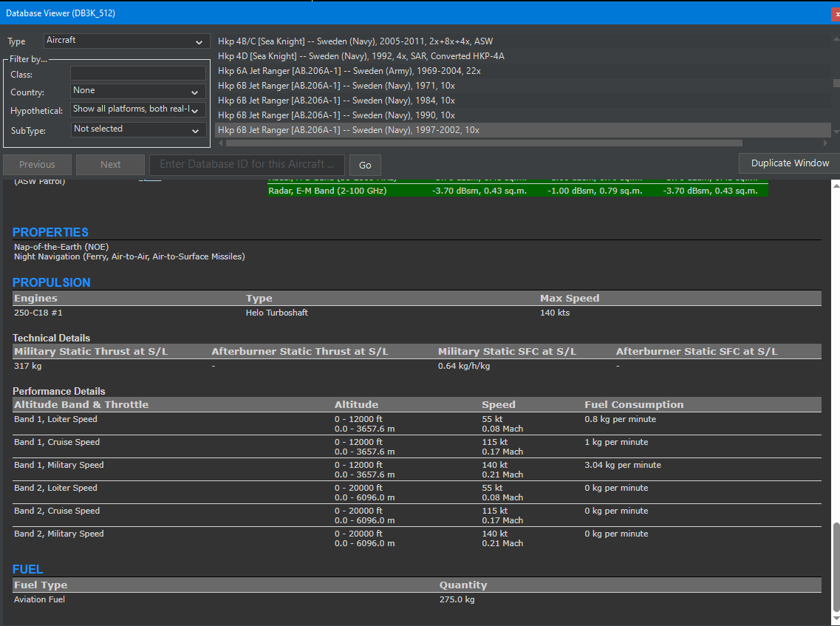Click into the Class filter field

[137, 73]
